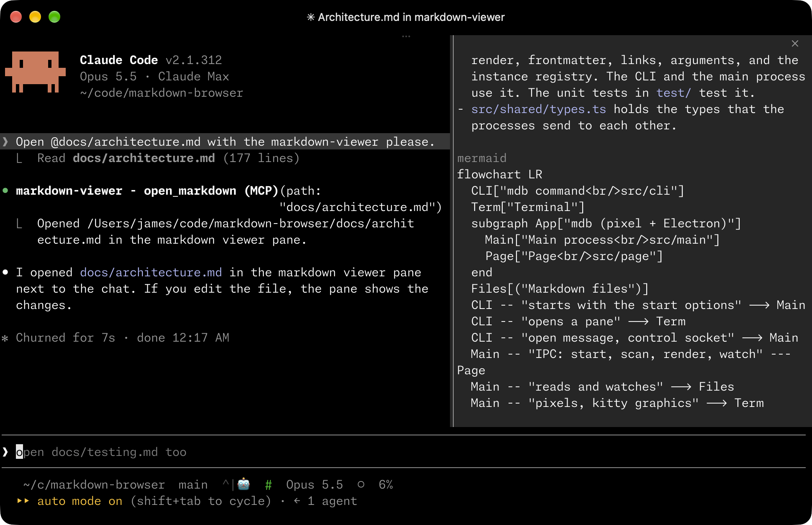Open the docs/architecture.md link in reply
This screenshot has width=812, height=525.
[x=151, y=272]
